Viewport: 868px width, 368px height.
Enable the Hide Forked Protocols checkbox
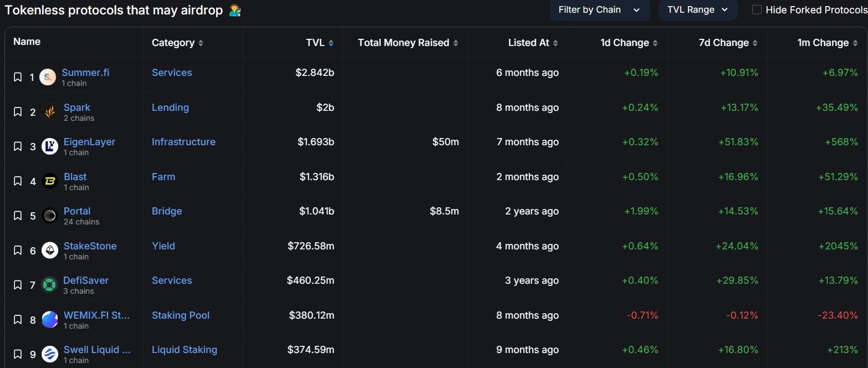point(757,9)
